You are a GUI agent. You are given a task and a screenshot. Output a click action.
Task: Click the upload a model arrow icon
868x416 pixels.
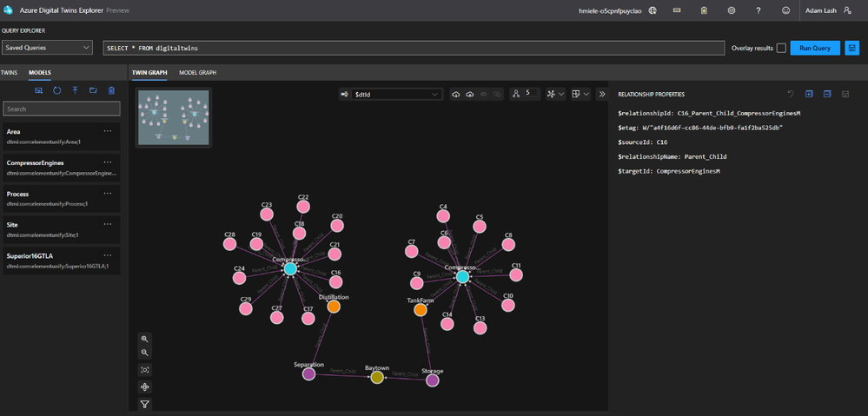coord(75,90)
